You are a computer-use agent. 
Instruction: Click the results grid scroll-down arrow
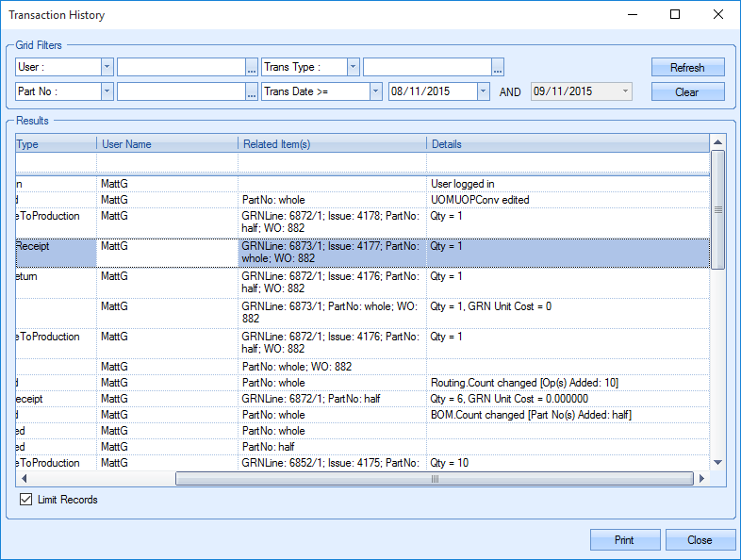click(717, 462)
